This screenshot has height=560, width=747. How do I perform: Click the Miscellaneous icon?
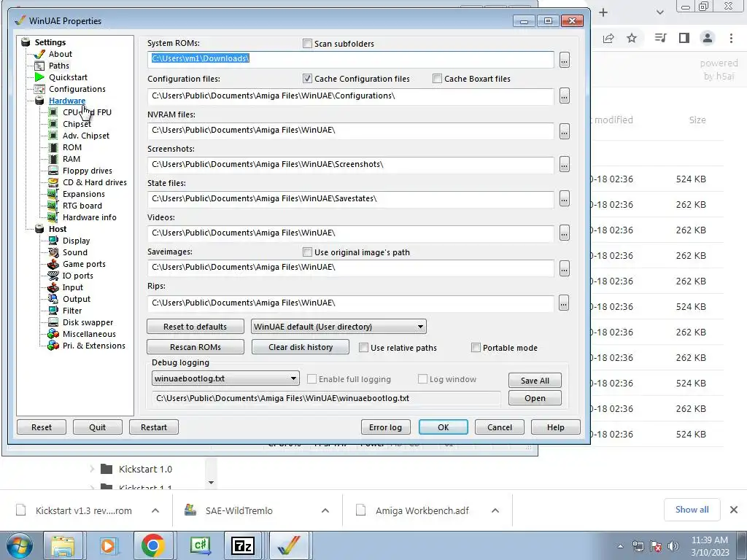tap(53, 334)
